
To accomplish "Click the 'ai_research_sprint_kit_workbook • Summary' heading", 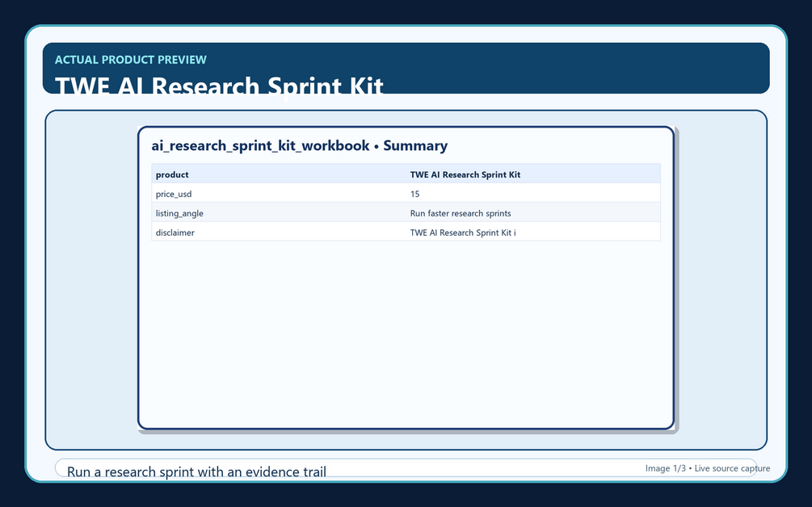I will pos(299,145).
